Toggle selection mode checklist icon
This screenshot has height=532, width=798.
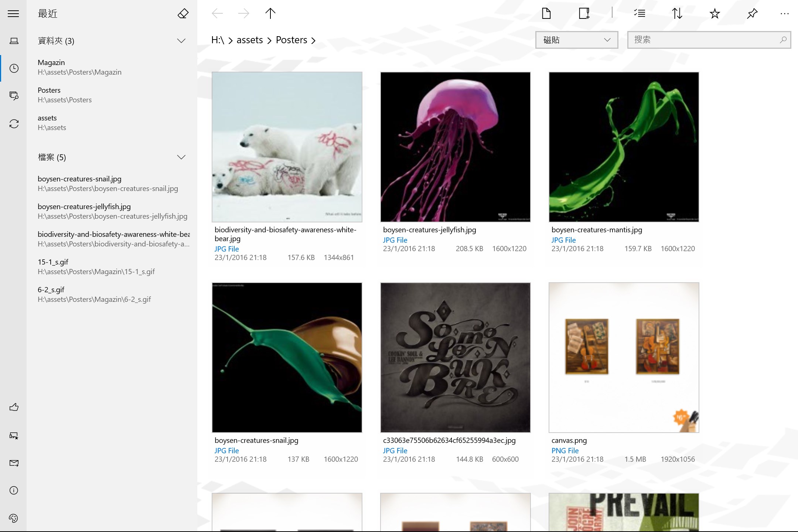pos(640,14)
